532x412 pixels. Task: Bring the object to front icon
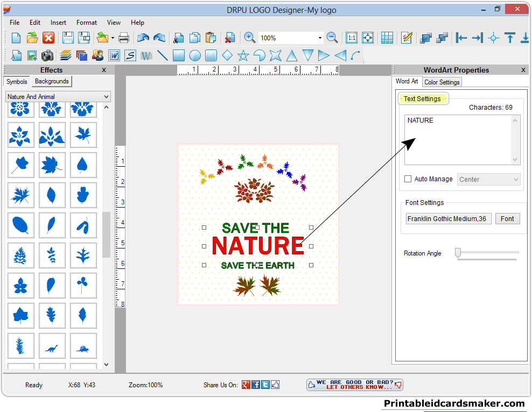tap(426, 38)
